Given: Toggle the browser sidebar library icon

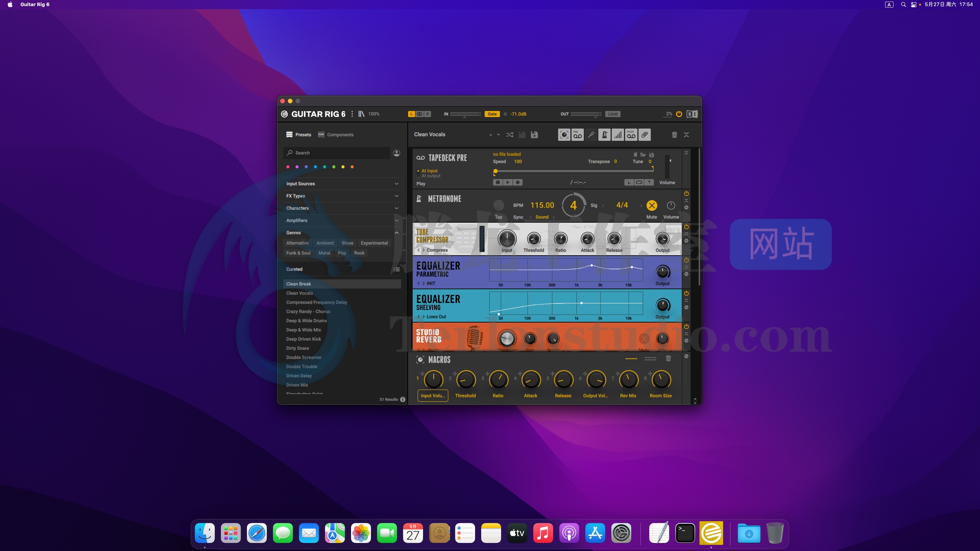Looking at the screenshot, I should tap(361, 114).
